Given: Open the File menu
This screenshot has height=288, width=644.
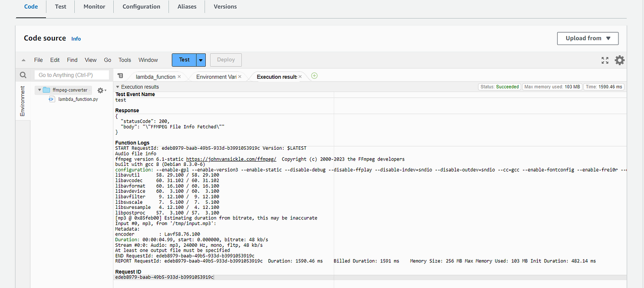Looking at the screenshot, I should (38, 60).
